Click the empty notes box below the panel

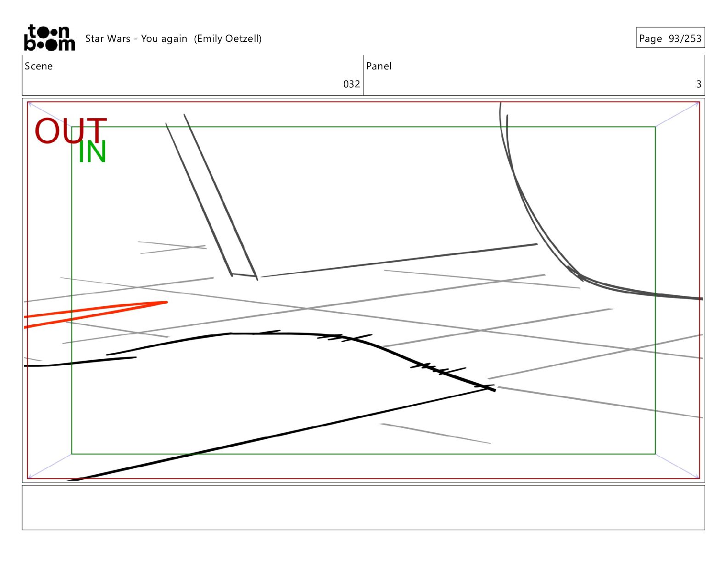tap(363, 507)
